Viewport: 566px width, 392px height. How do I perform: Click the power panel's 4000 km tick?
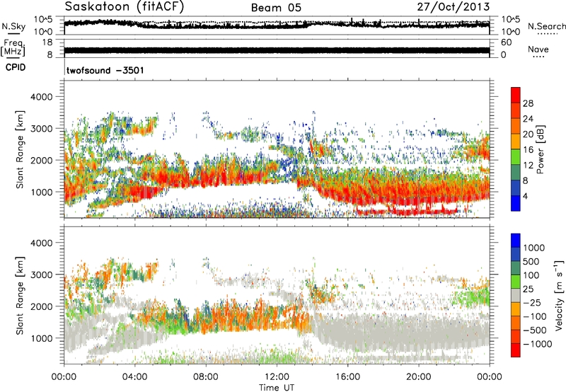click(42, 97)
